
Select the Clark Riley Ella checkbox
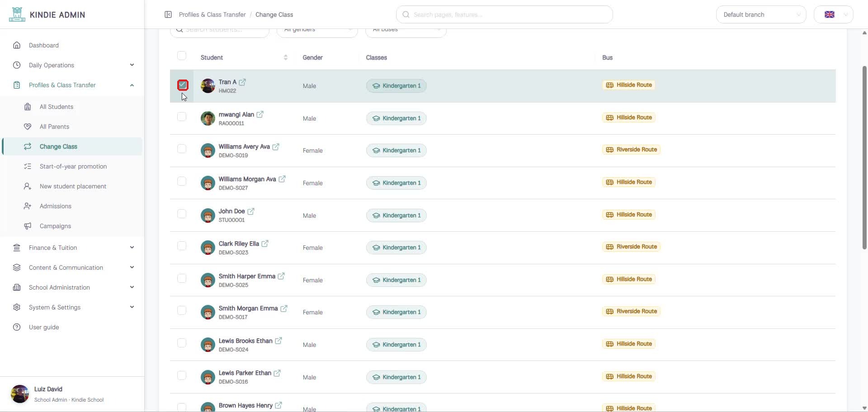tap(182, 246)
